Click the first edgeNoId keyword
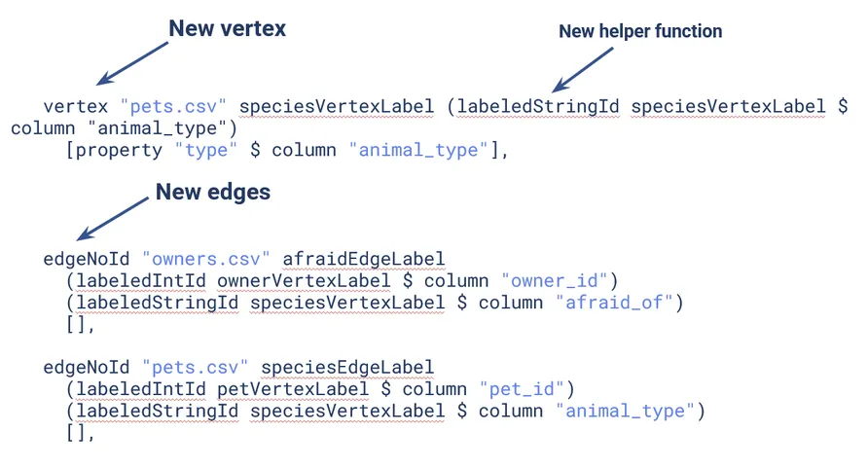 [87, 259]
